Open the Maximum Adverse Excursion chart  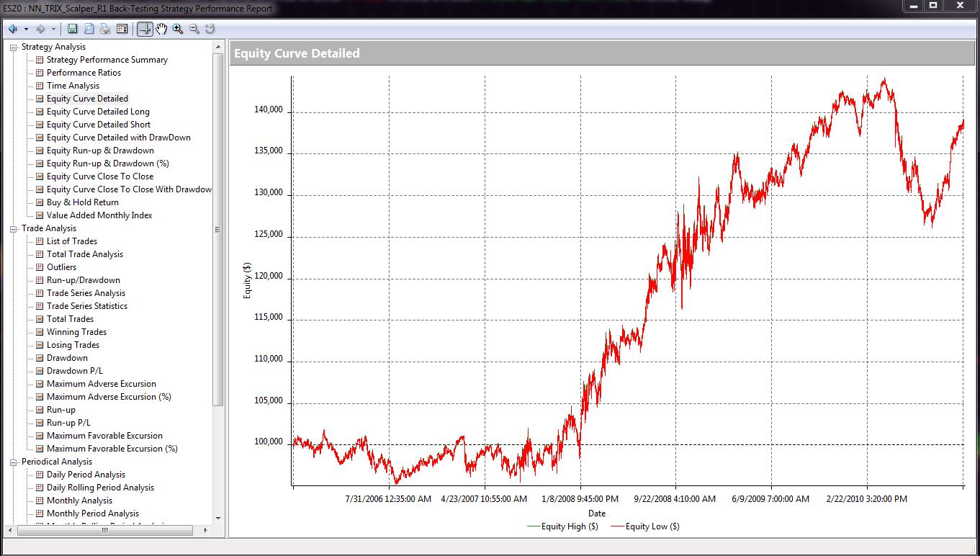[102, 384]
